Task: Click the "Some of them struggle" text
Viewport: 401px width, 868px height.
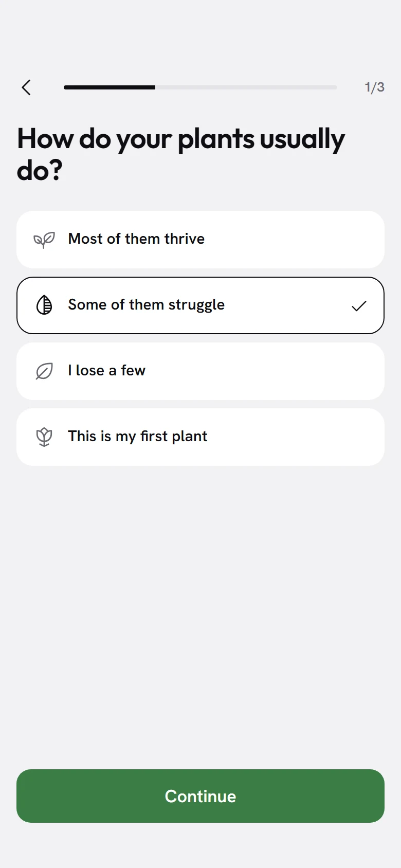Action: tap(147, 305)
